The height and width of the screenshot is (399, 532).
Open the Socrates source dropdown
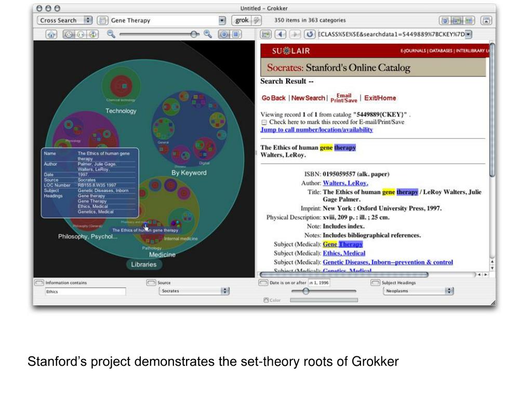pos(194,291)
